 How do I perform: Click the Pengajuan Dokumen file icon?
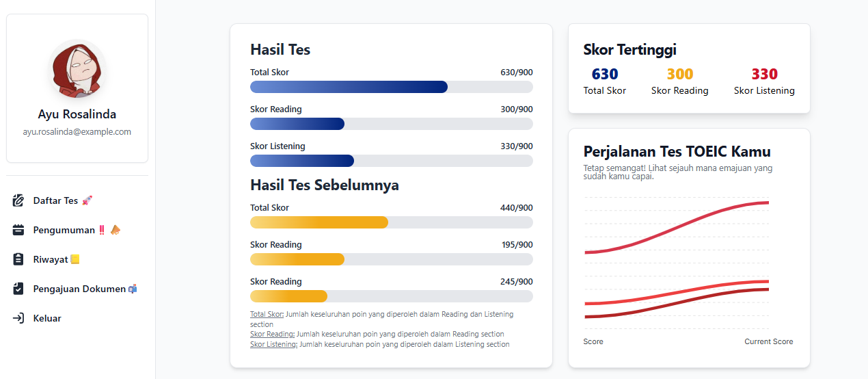click(x=18, y=289)
